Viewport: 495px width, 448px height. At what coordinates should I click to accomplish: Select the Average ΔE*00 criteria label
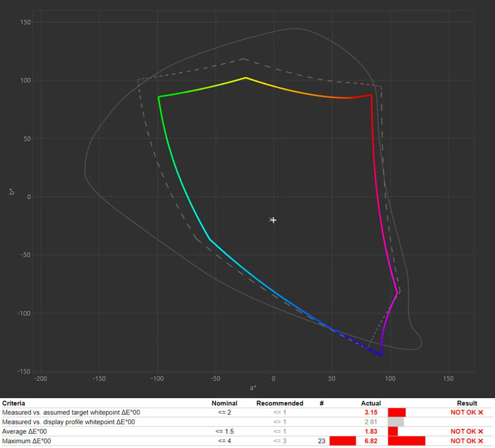24,432
